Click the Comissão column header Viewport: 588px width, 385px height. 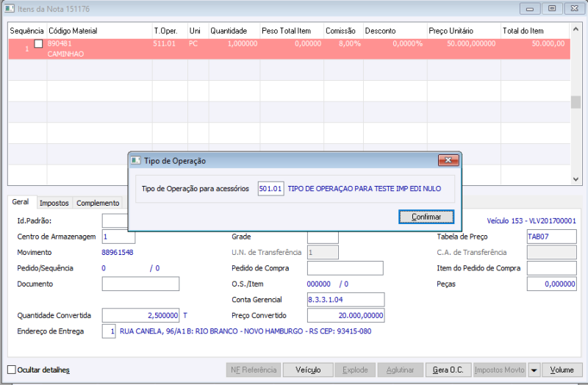pyautogui.click(x=343, y=31)
